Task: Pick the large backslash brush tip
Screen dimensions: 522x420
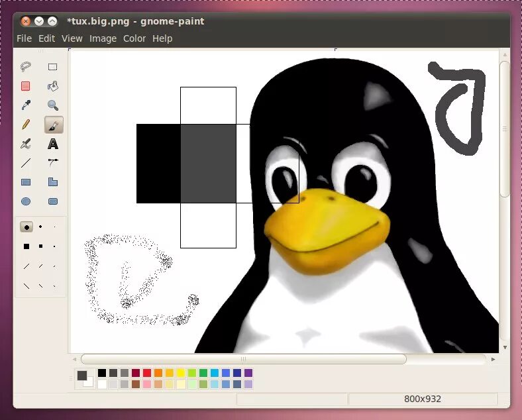Action: coord(26,286)
